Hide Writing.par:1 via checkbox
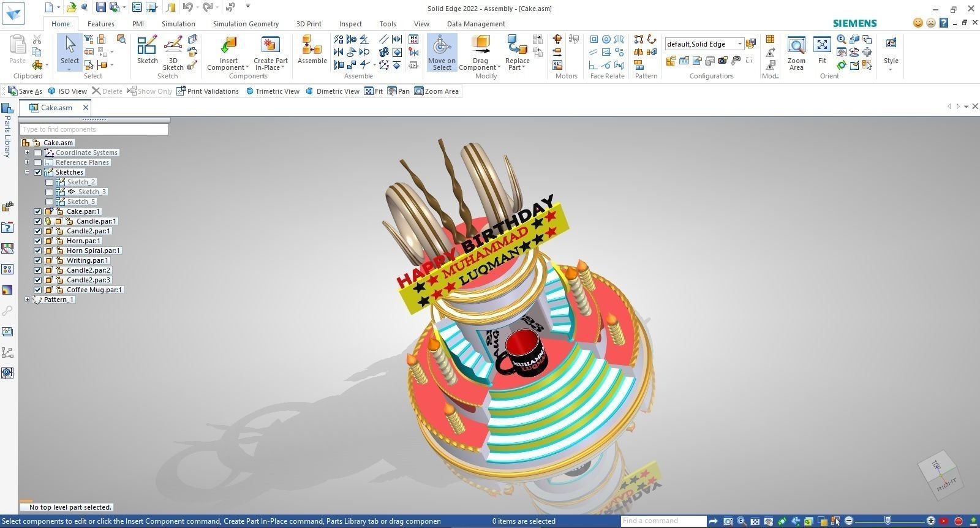This screenshot has height=528, width=980. 38,260
